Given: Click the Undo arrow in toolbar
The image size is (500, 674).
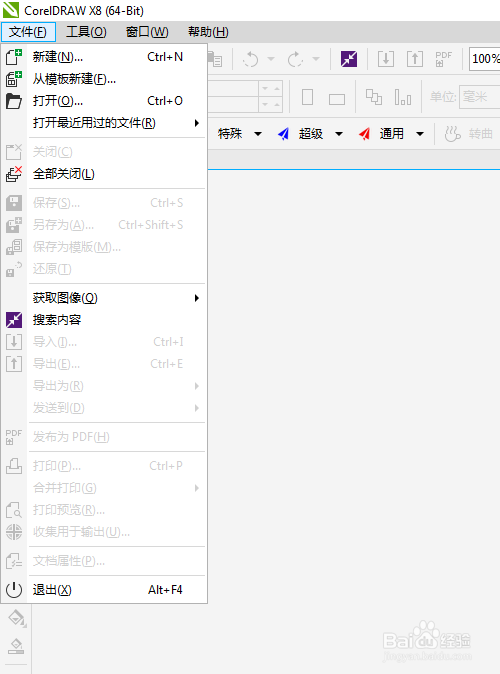Looking at the screenshot, I should click(251, 59).
